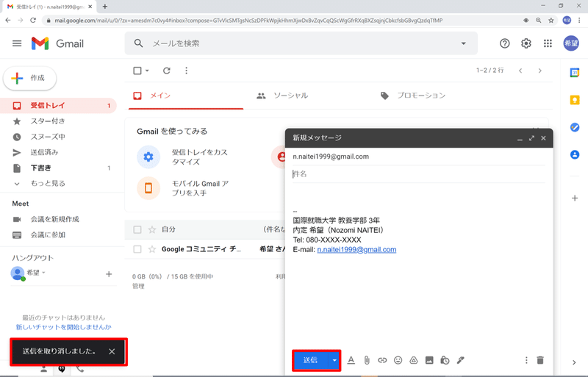Select the Google コミュニティ message checkbox

137,249
